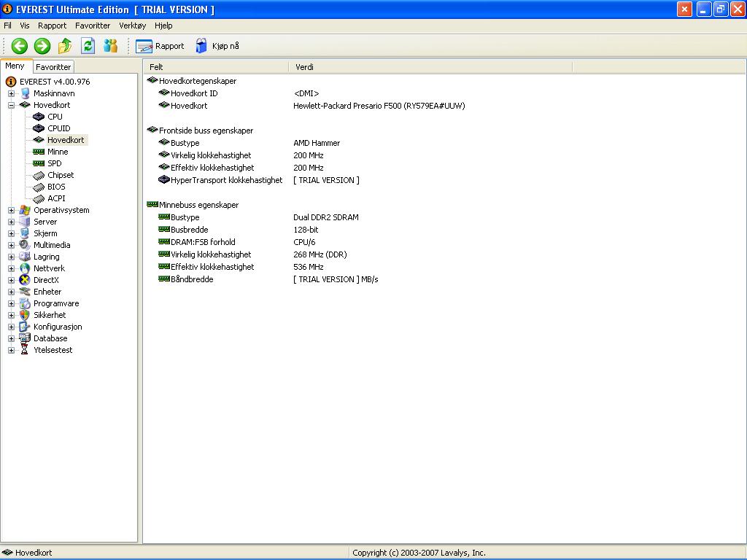Viewport: 747px width, 560px height.
Task: Click the Minne memory module icon
Action: pos(39,152)
